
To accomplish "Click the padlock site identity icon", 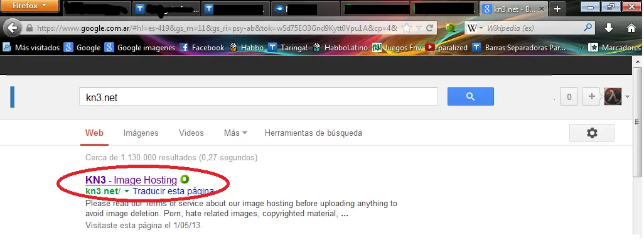I will (29, 28).
